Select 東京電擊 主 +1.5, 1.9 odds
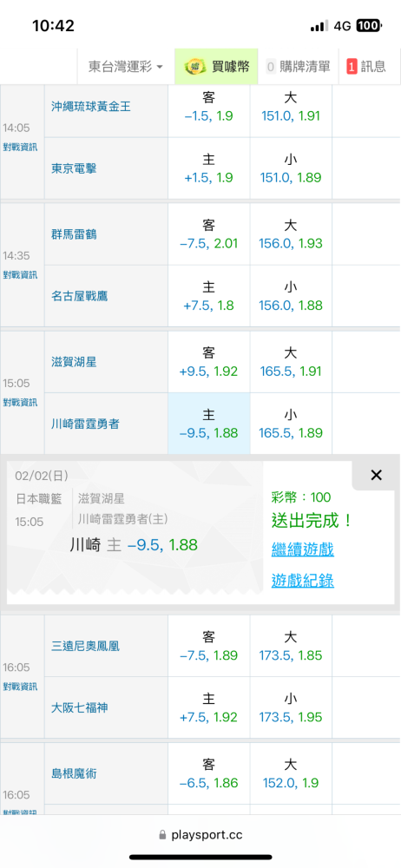Image resolution: width=401 pixels, height=868 pixels. click(x=209, y=168)
